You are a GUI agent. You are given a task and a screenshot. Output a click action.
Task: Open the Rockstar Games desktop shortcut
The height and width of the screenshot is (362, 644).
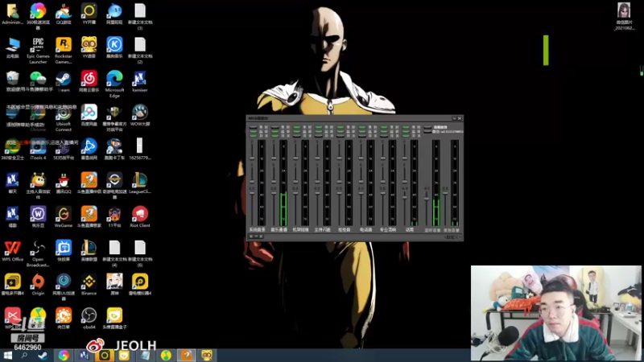tap(64, 51)
